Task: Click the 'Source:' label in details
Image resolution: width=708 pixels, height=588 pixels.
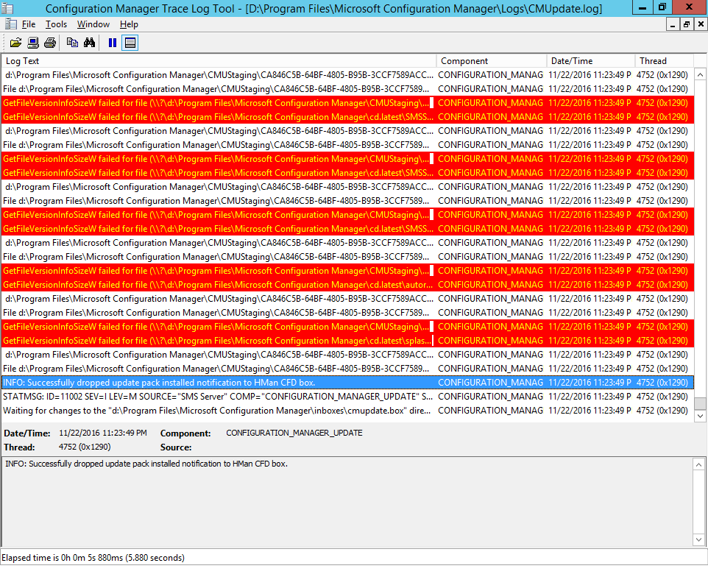Action: pos(176,447)
